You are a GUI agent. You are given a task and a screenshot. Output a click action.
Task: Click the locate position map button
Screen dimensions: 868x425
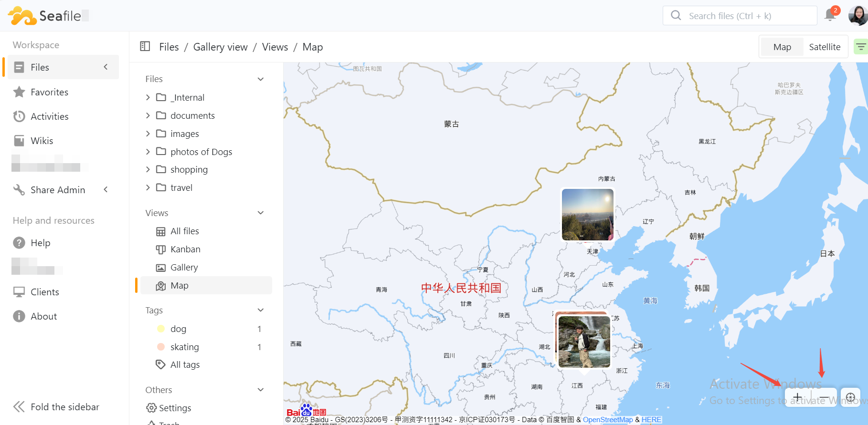click(850, 397)
